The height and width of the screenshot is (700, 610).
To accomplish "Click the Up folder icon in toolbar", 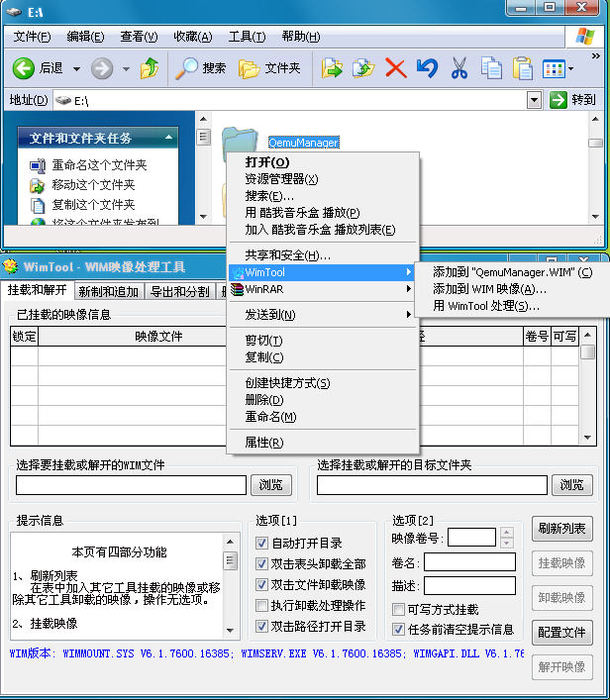I will pos(150,68).
